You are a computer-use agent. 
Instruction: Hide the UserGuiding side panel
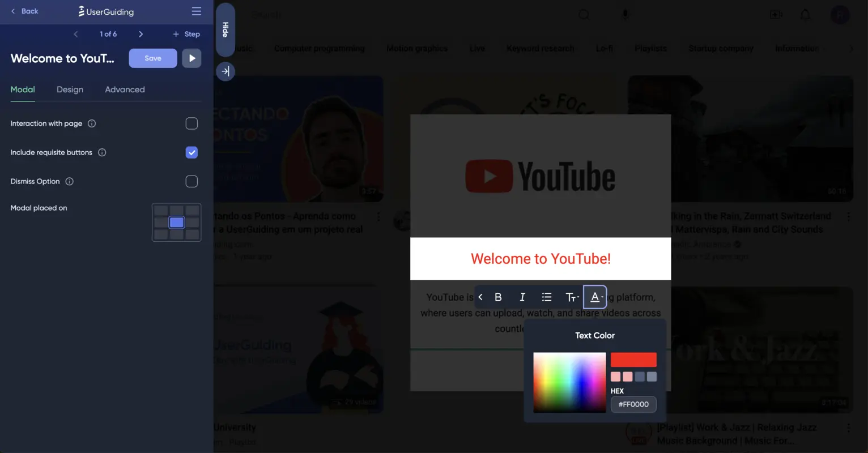coord(225,29)
